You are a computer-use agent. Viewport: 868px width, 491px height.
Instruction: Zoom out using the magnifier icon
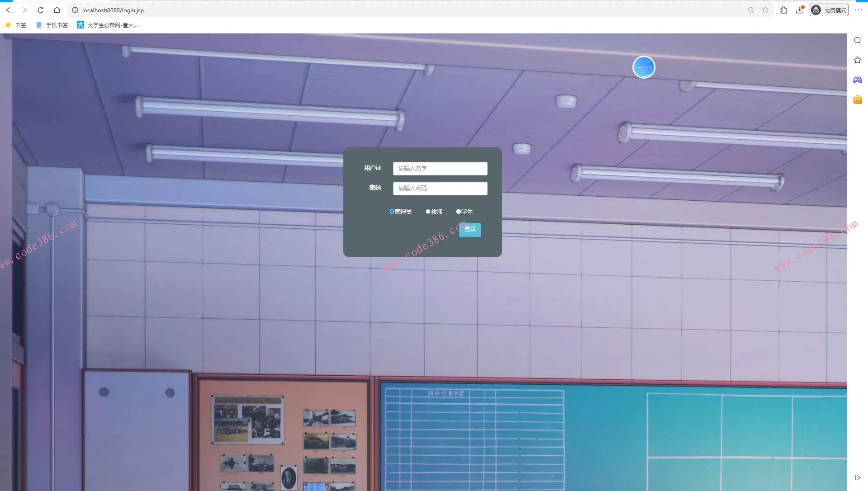(751, 10)
